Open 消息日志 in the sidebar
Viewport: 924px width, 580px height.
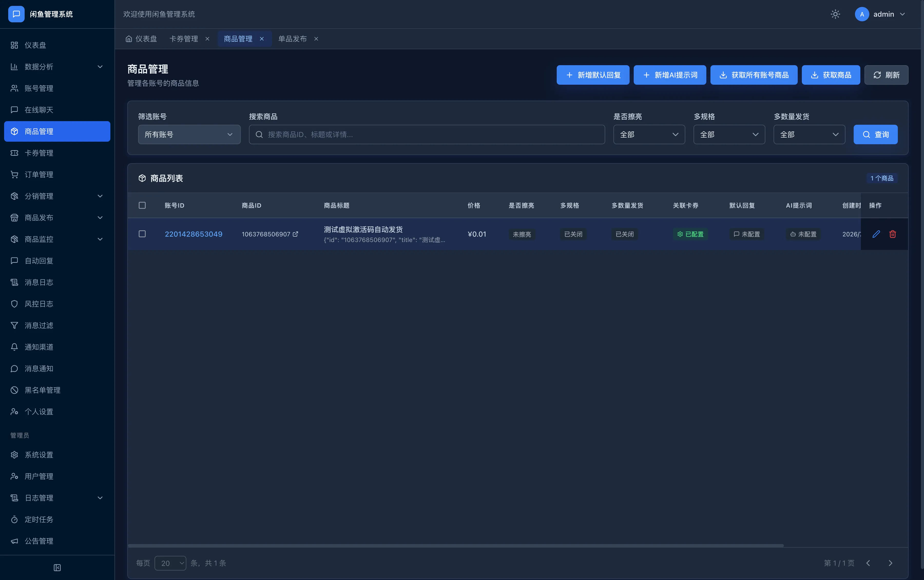57,282
